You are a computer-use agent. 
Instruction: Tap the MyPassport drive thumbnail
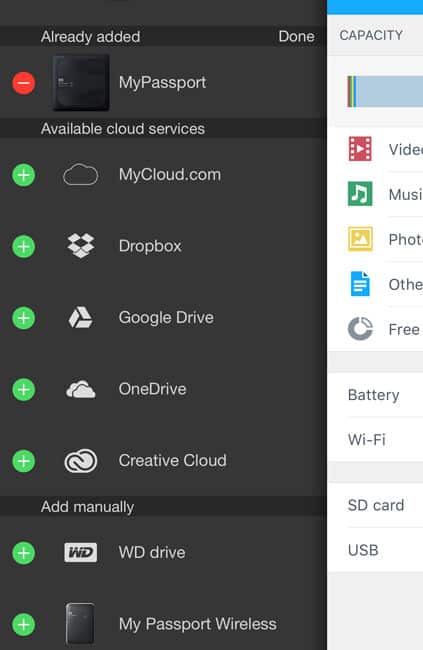(81, 83)
